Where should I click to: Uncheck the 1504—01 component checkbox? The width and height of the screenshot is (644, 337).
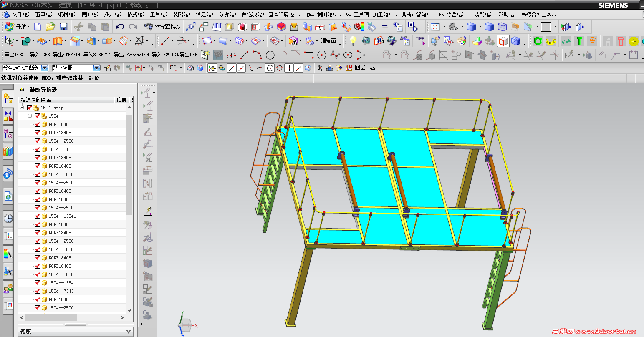coord(38,149)
